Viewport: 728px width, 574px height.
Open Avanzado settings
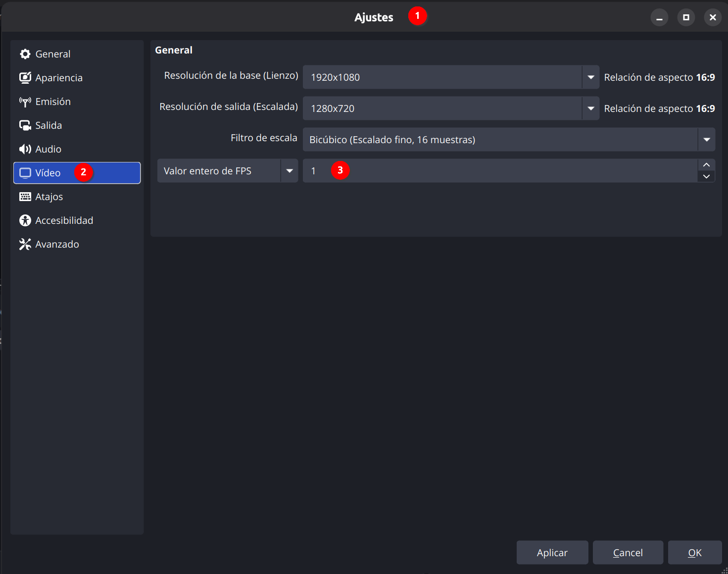click(x=77, y=244)
